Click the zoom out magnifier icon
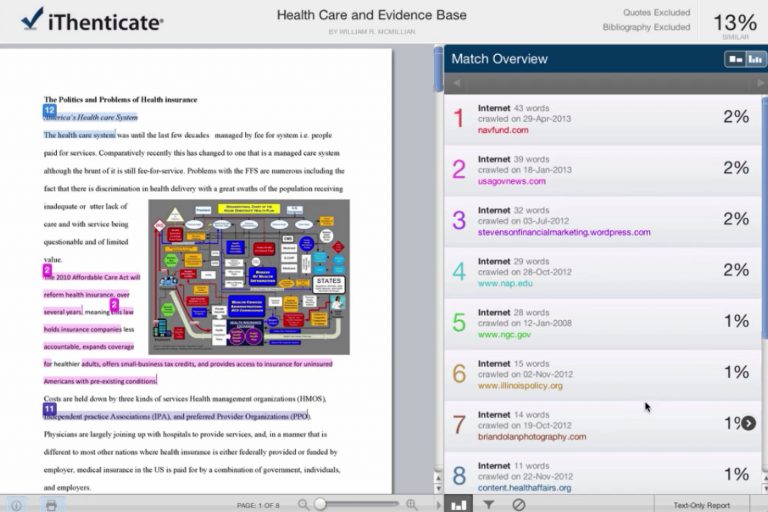Screen dimensions: 768x512 (x=304, y=505)
